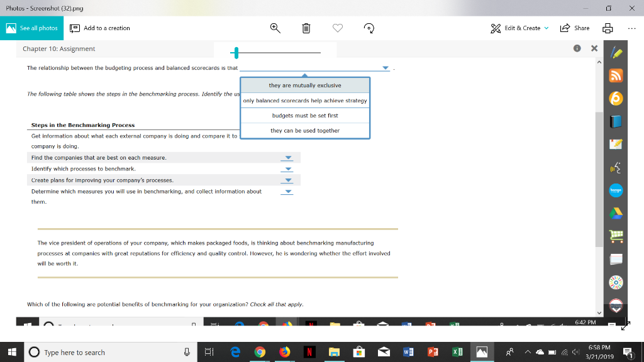Click the Share button
The height and width of the screenshot is (362, 644).
(x=574, y=28)
